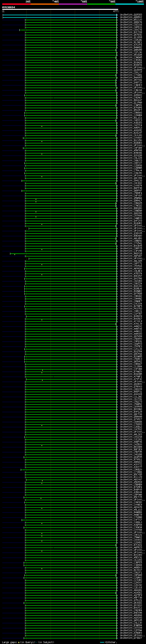The height and width of the screenshot is (644, 146).
Task: Select label UniRef100_Q38XX5
Action: point(131,233)
